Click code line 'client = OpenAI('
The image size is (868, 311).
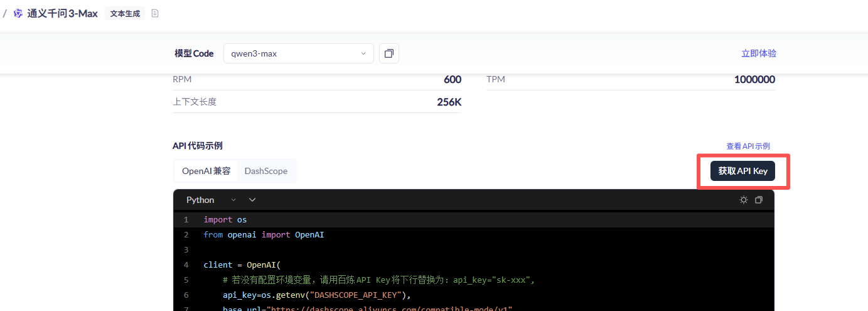pyautogui.click(x=242, y=265)
